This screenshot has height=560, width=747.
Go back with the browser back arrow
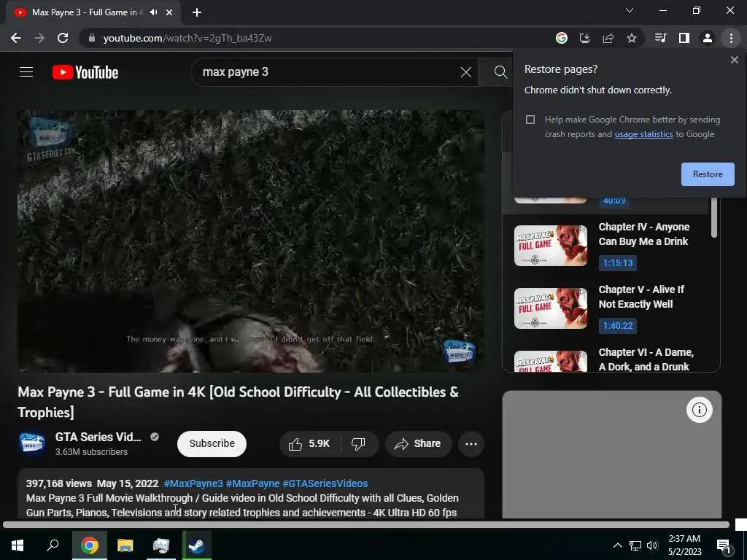(x=16, y=38)
